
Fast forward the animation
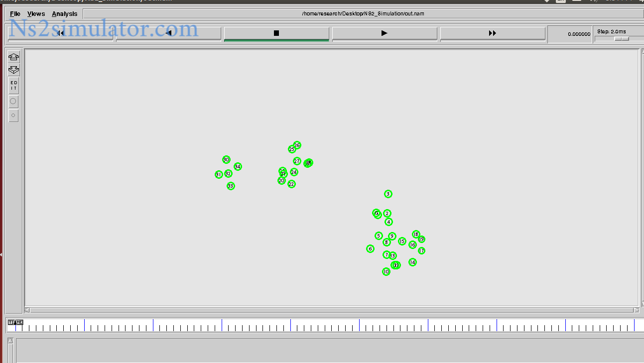tap(493, 33)
